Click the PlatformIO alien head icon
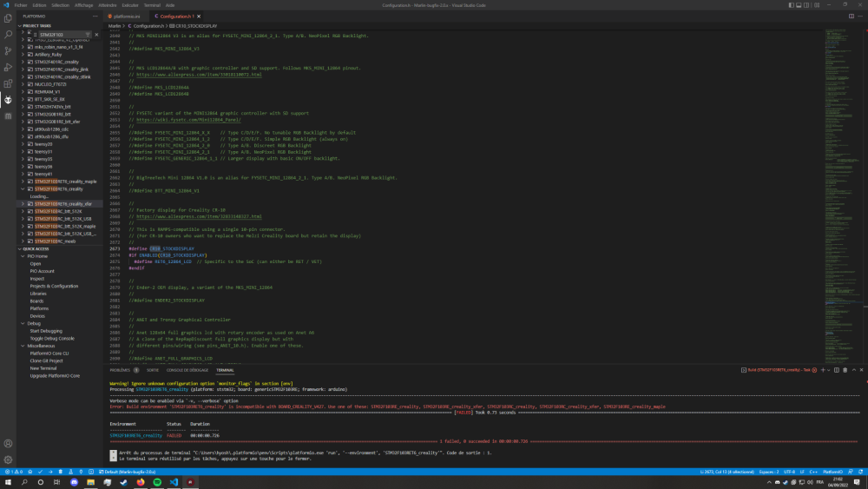The height and width of the screenshot is (489, 868). click(x=8, y=100)
